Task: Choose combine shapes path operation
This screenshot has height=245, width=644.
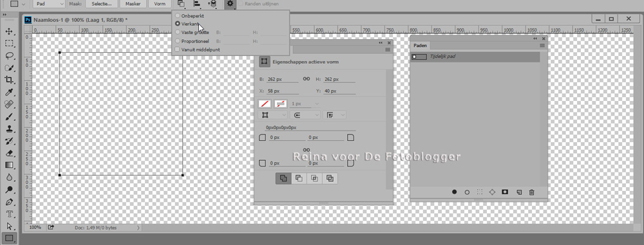Action: click(x=283, y=178)
